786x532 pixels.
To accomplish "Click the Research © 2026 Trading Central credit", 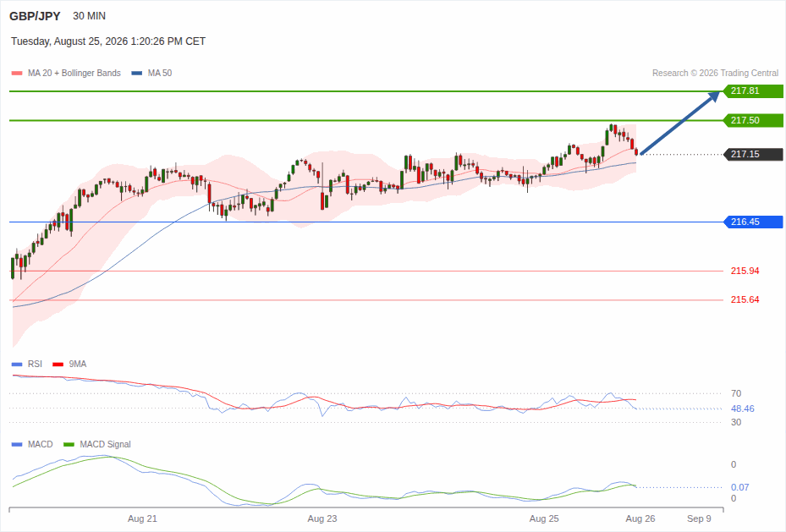I will pyautogui.click(x=715, y=73).
